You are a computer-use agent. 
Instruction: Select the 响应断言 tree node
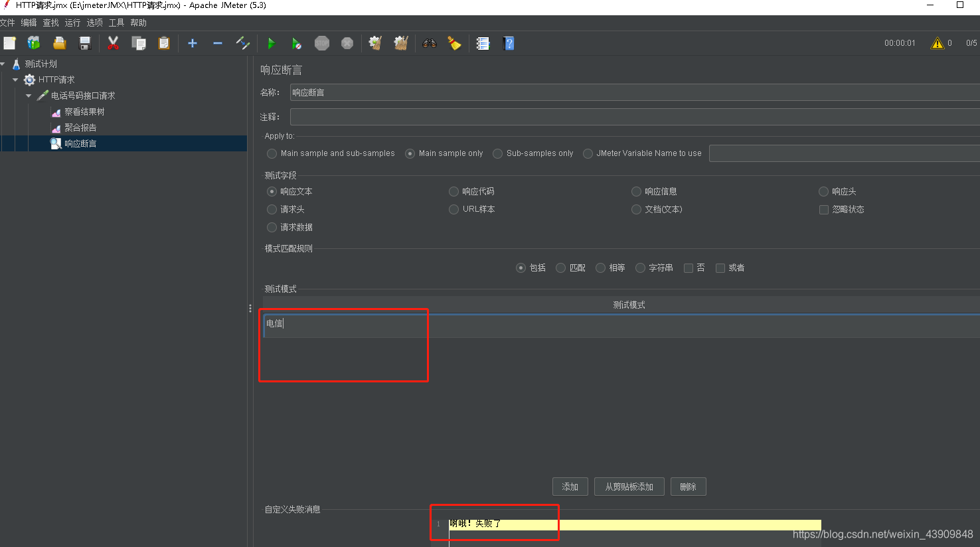pyautogui.click(x=80, y=143)
